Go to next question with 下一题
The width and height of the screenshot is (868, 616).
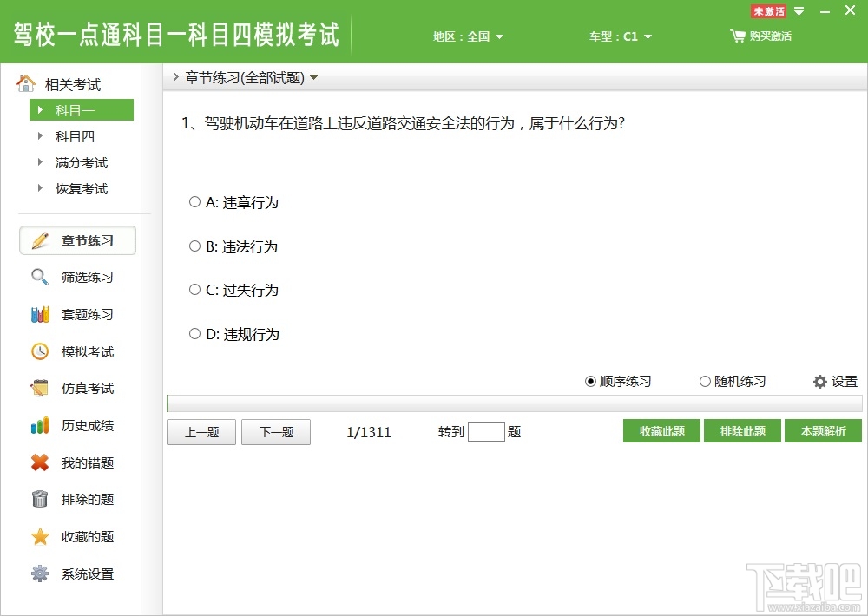click(x=276, y=432)
